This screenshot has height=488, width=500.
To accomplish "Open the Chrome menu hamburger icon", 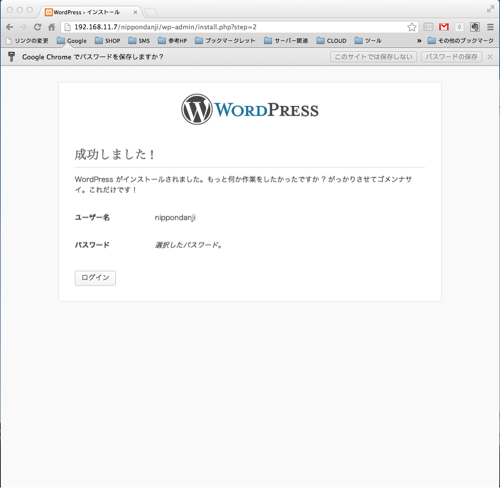I will tap(490, 27).
